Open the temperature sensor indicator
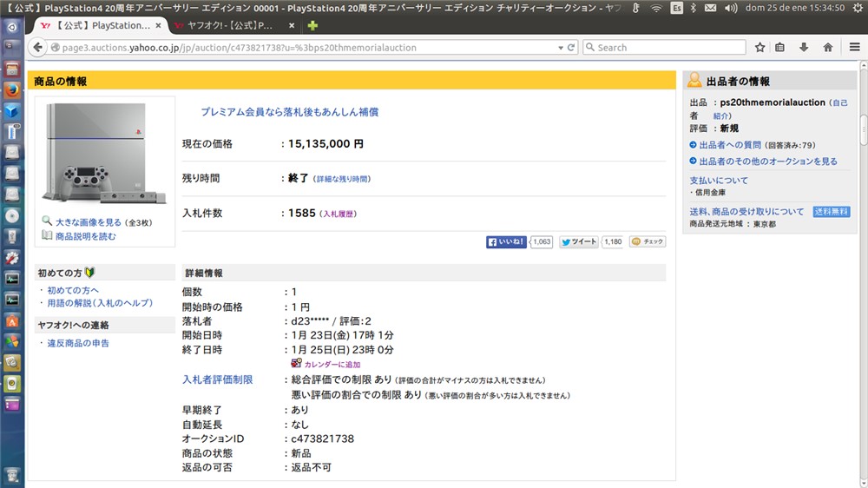Image resolution: width=868 pixels, height=488 pixels. pyautogui.click(x=636, y=8)
